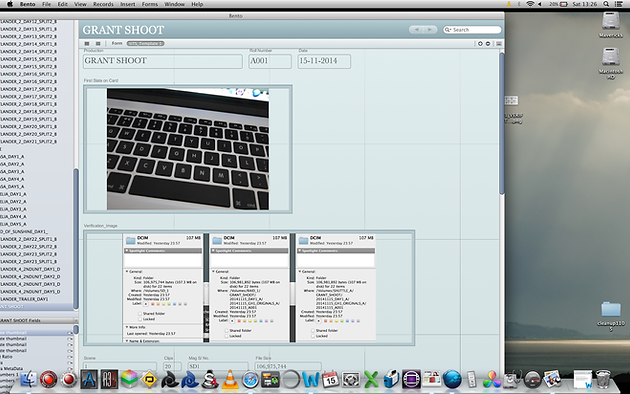Open Finder from the Dock
The width and height of the screenshot is (630, 394).
tap(29, 379)
